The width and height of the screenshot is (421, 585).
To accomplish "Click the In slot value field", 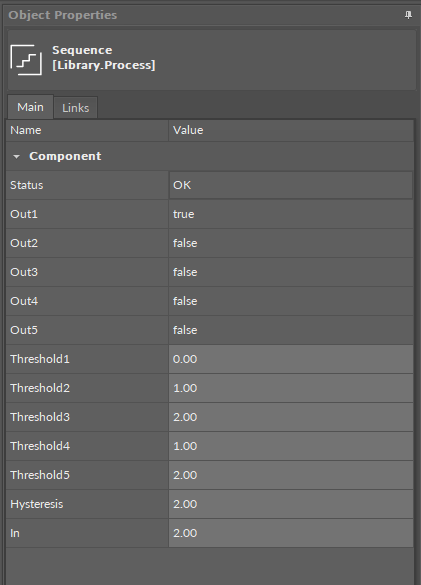I will (291, 533).
